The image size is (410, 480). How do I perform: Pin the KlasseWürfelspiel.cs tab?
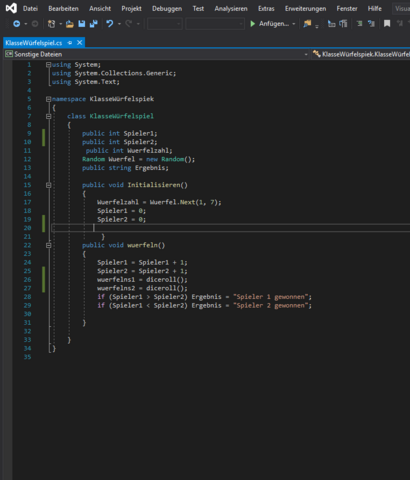click(x=70, y=43)
